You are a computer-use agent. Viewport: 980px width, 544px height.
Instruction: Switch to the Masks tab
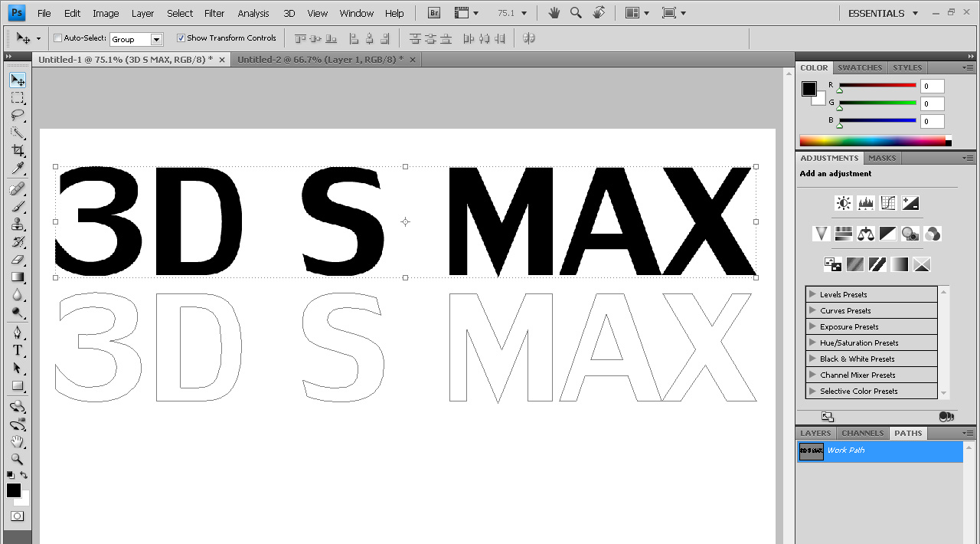pyautogui.click(x=882, y=158)
